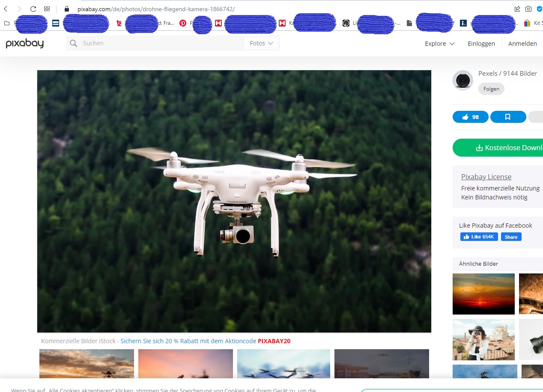Click Einloggen in the header
Image resolution: width=543 pixels, height=392 pixels.
(x=481, y=44)
